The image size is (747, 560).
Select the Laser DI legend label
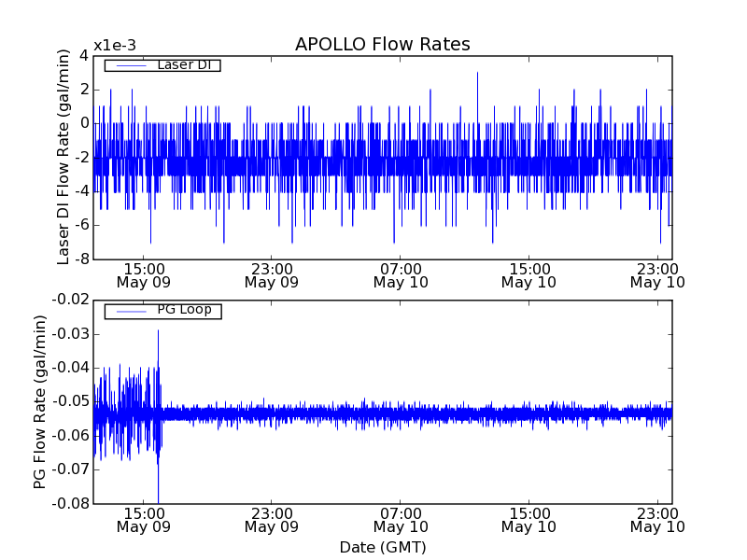[x=184, y=64]
